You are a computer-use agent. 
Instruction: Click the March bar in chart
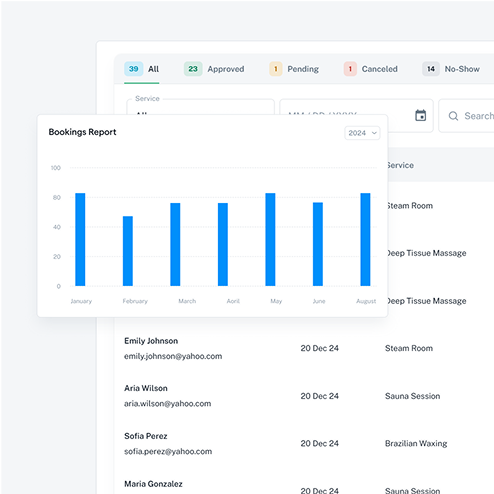(x=175, y=244)
